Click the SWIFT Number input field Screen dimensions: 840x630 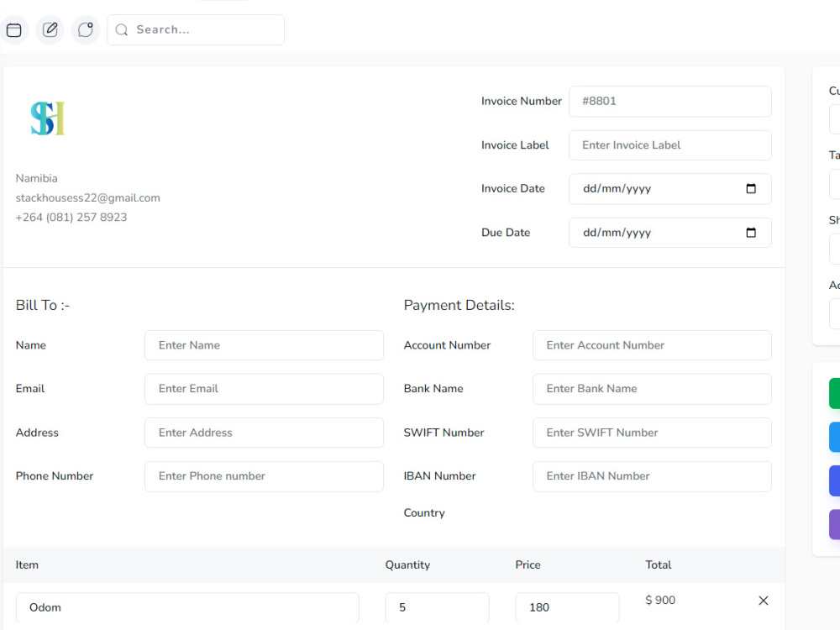tap(652, 433)
